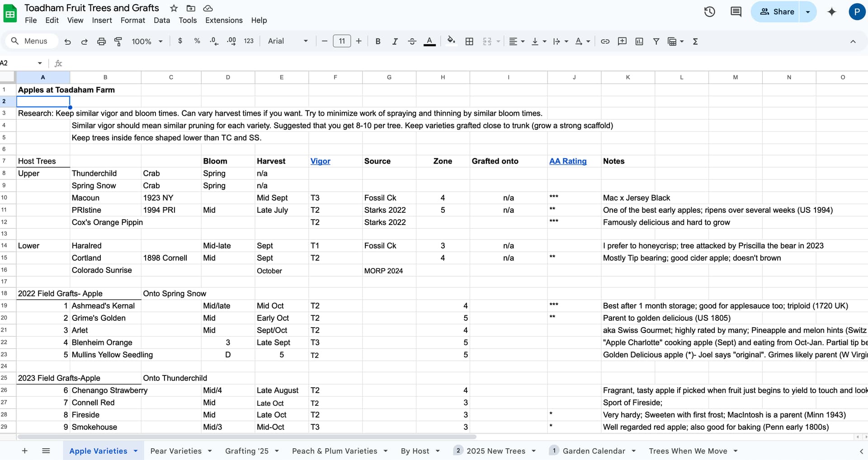Open version history clock icon
Screen dimensions: 868x460
pyautogui.click(x=709, y=12)
